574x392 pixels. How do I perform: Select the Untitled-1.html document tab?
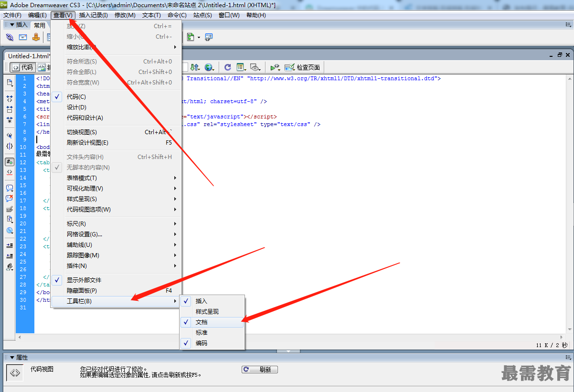(x=28, y=56)
